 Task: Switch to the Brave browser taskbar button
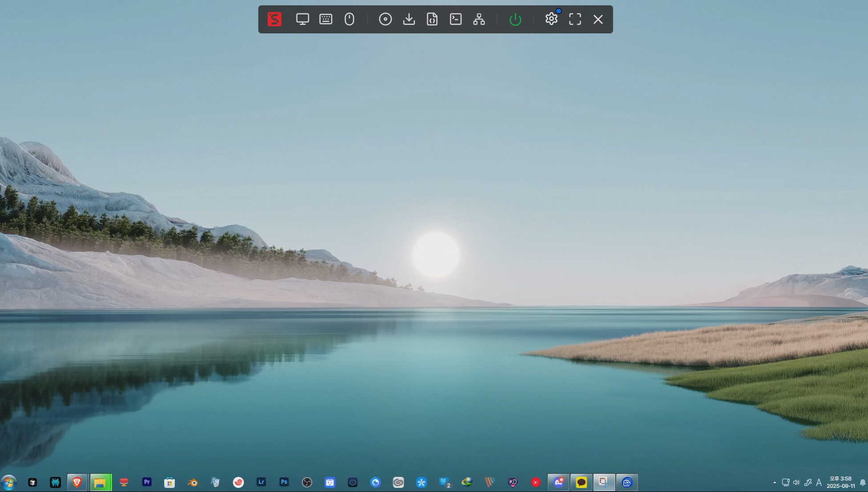77,482
